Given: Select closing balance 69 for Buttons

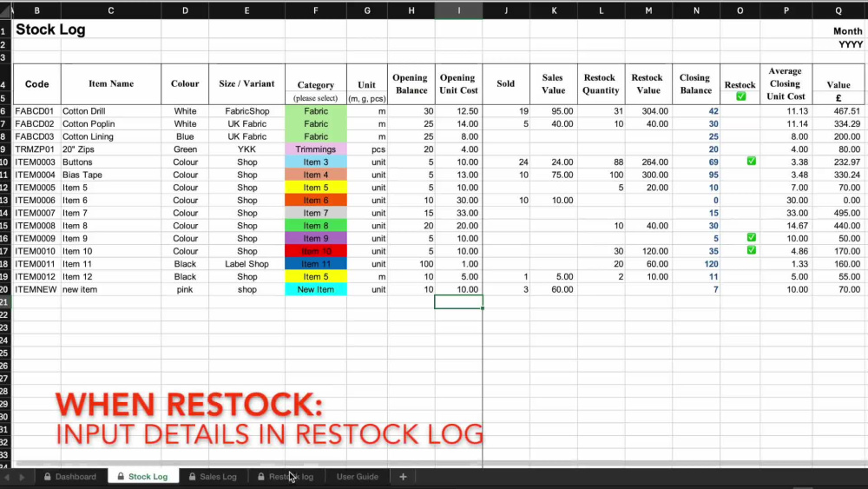Looking at the screenshot, I should coord(696,162).
